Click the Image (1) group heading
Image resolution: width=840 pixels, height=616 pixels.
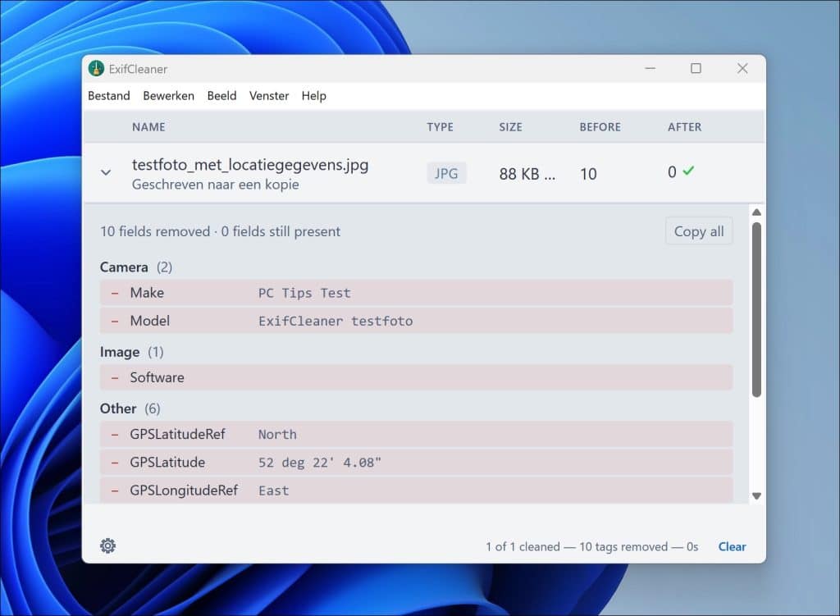pyautogui.click(x=132, y=352)
